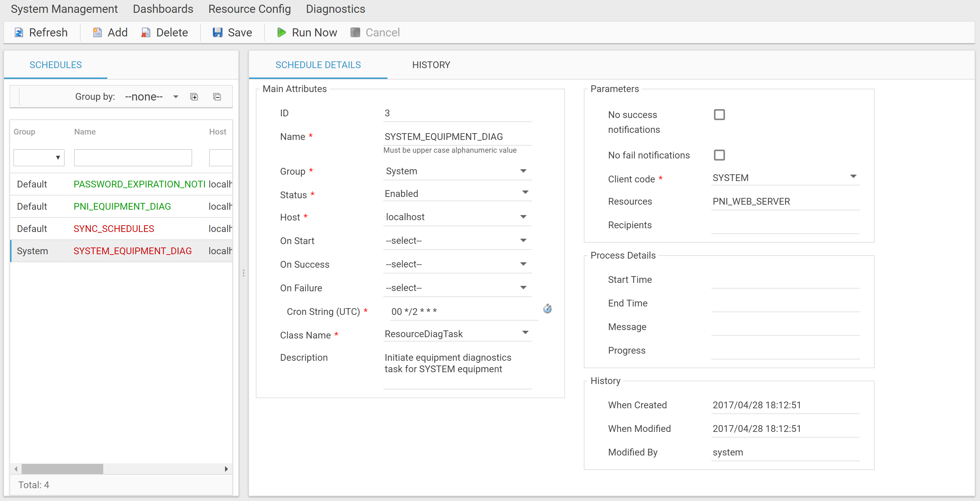Click the Name column filter field
Image resolution: width=980 pixels, height=501 pixels.
tap(133, 158)
